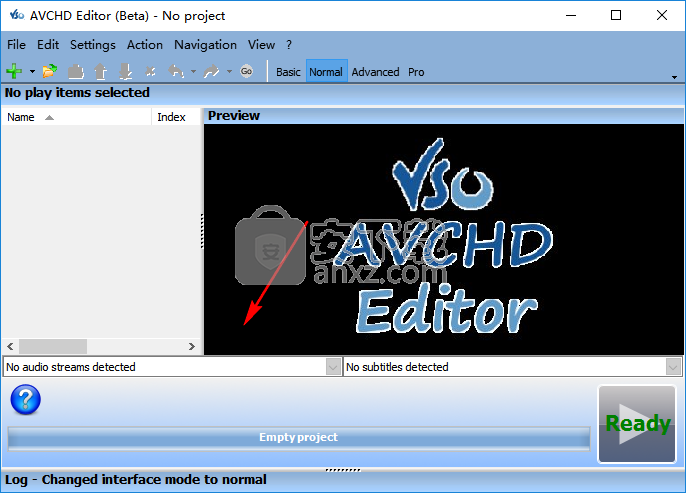Viewport: 686px width, 493px height.
Task: Click the grayed clipboard icon in toolbar
Action: 76,71
